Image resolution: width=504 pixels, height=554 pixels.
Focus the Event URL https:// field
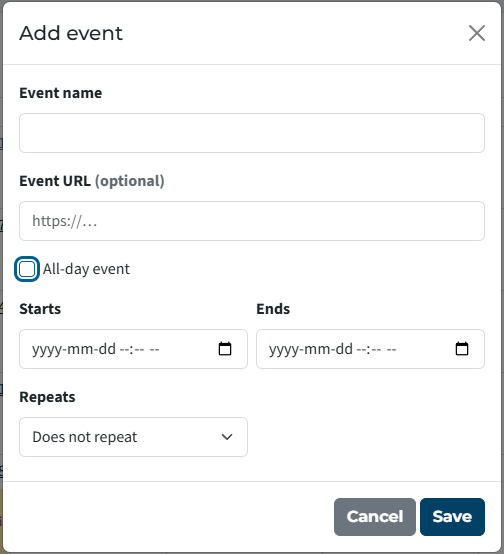pos(252,221)
